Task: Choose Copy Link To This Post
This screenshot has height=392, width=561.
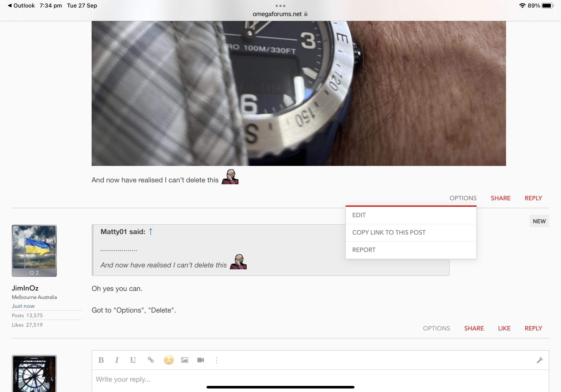Action: pos(389,232)
